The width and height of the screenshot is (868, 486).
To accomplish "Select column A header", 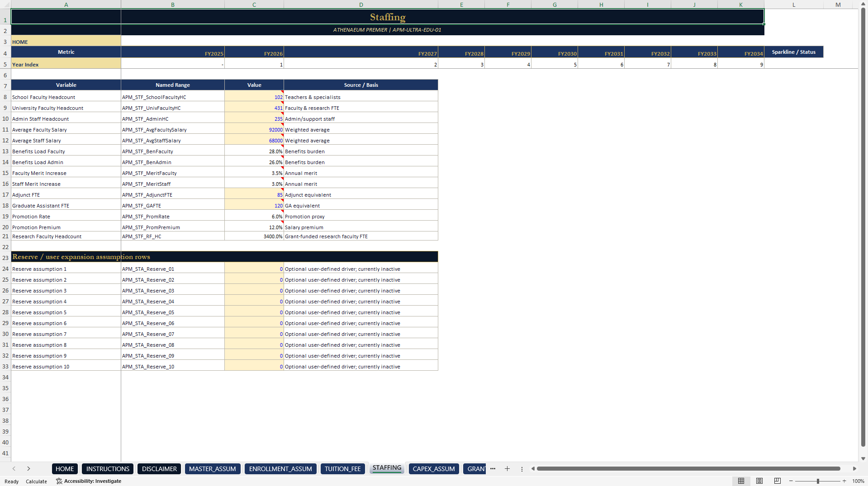I will click(66, 5).
